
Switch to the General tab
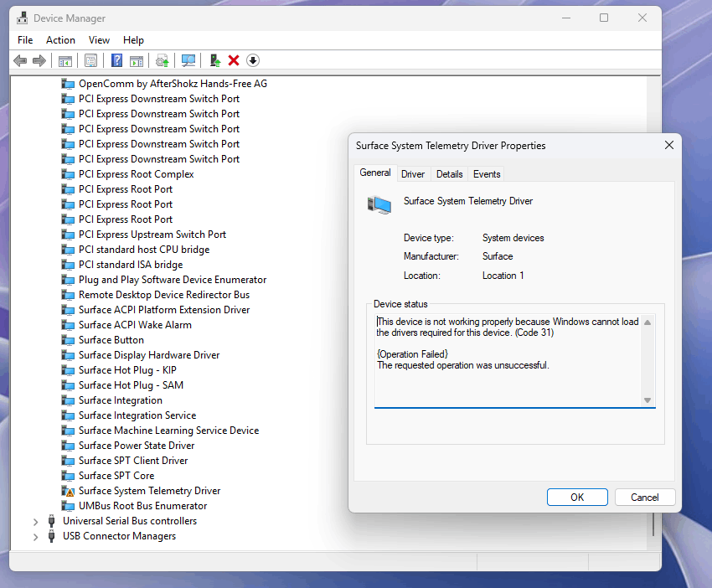375,173
